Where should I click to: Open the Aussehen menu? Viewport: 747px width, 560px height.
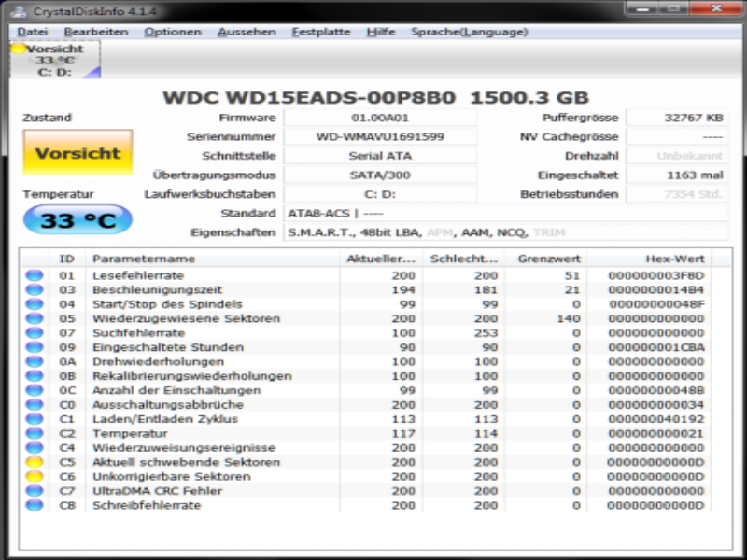pyautogui.click(x=247, y=32)
